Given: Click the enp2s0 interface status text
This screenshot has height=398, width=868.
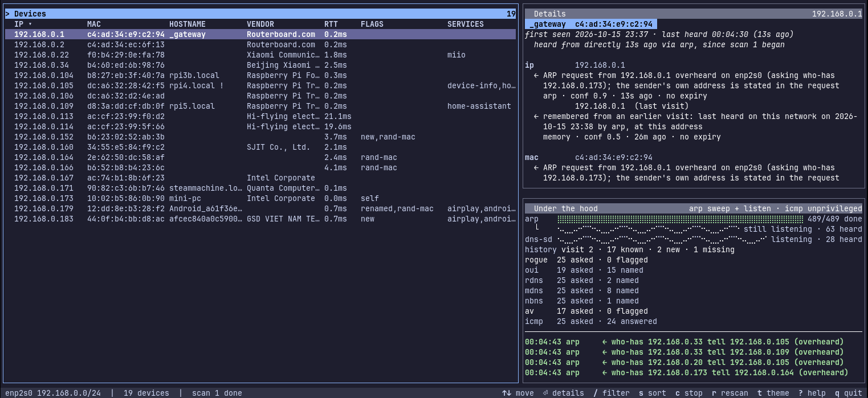Looking at the screenshot, I should click(x=53, y=393).
